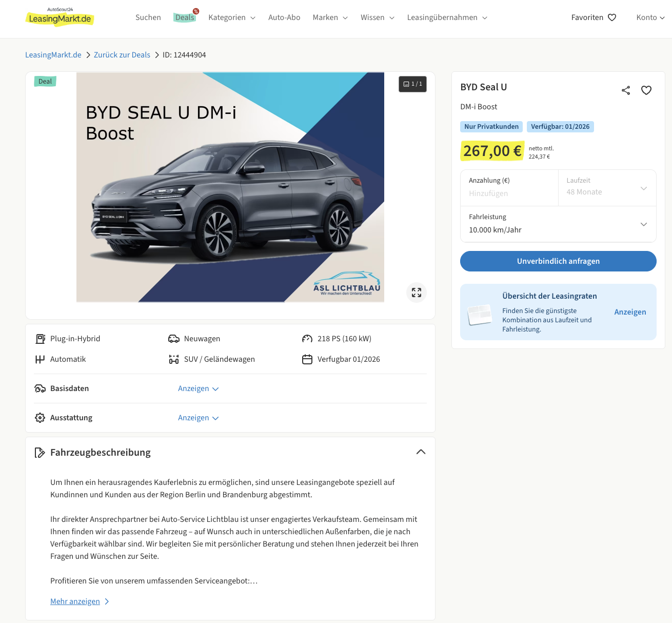Click Mehr anzeigen link in description
This screenshot has height=623, width=672.
(x=75, y=601)
